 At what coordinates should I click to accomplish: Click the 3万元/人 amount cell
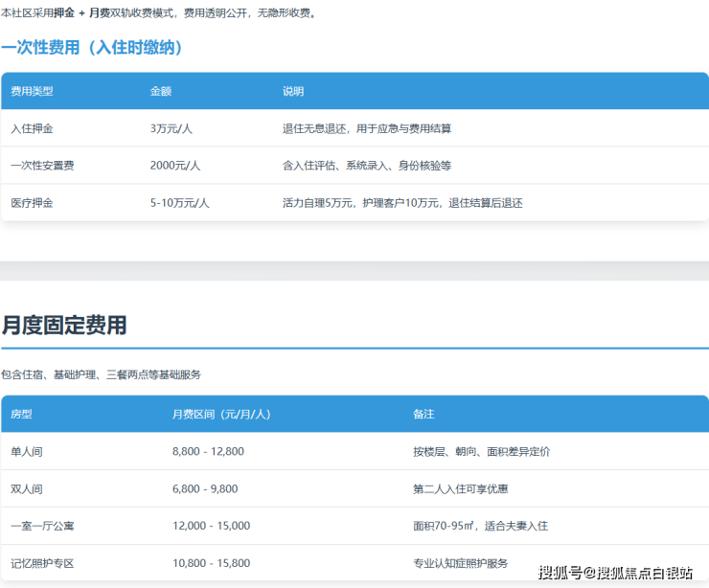172,128
